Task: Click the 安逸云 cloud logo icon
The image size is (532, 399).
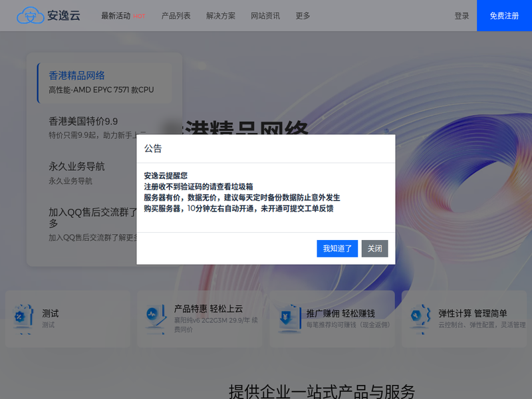Action: coord(31,15)
